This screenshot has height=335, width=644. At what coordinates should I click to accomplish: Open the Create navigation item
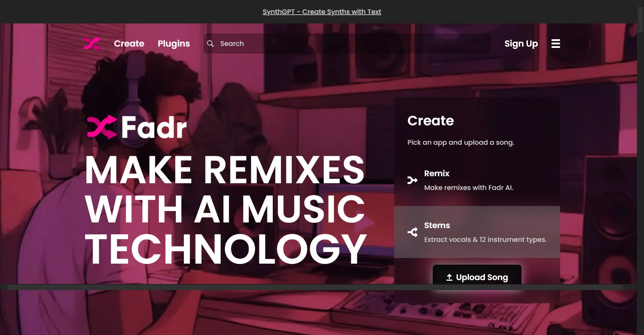(129, 44)
